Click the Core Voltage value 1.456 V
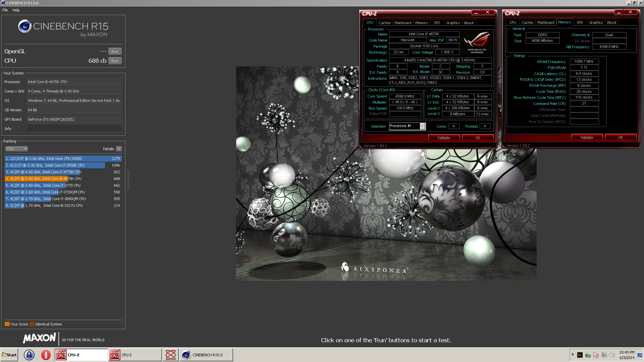The height and width of the screenshot is (362, 644). [447, 52]
